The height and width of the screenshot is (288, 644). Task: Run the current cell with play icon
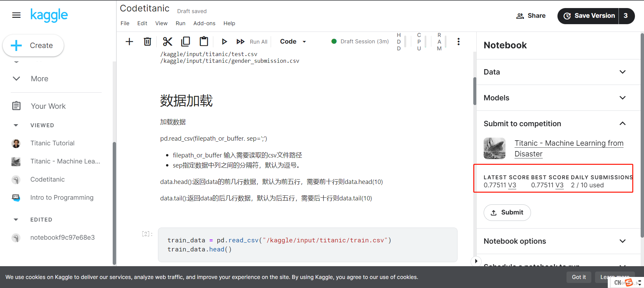point(224,42)
